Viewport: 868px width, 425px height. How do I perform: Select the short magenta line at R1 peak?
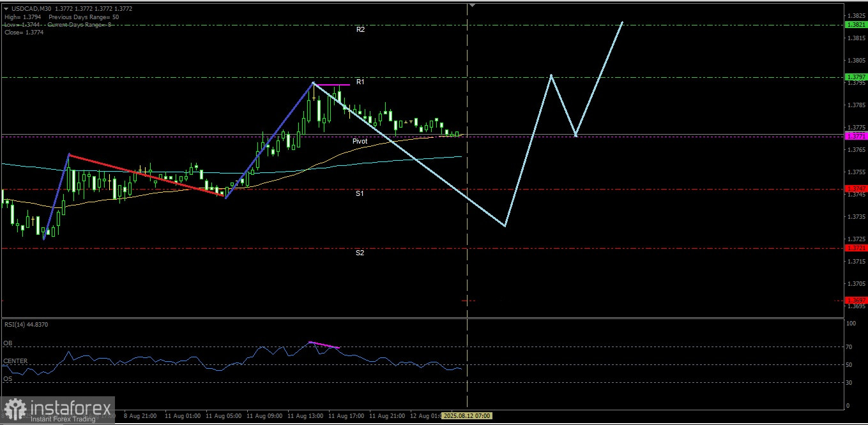pyautogui.click(x=331, y=84)
